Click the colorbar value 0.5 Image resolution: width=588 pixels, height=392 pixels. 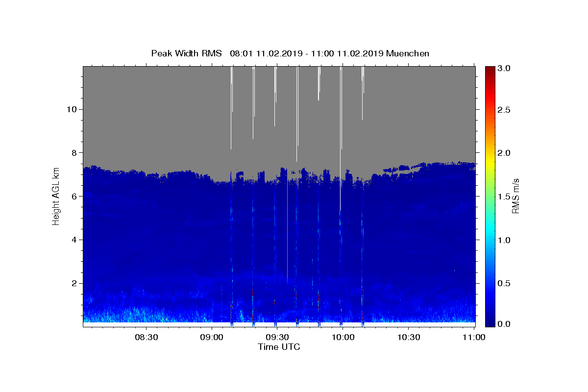pos(505,283)
